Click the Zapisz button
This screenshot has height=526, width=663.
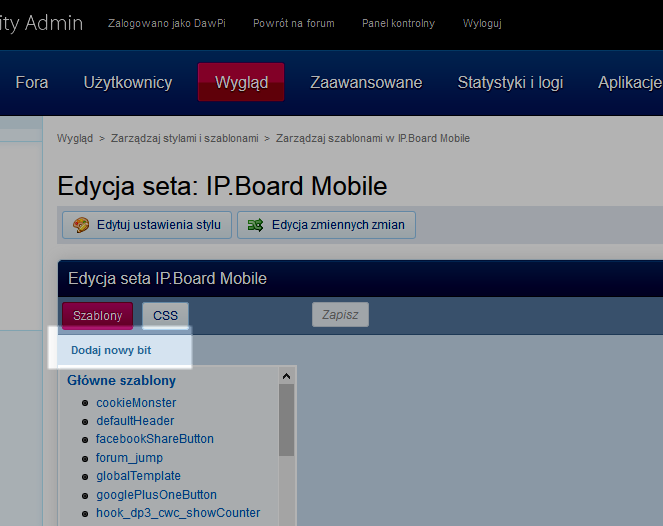(x=340, y=315)
